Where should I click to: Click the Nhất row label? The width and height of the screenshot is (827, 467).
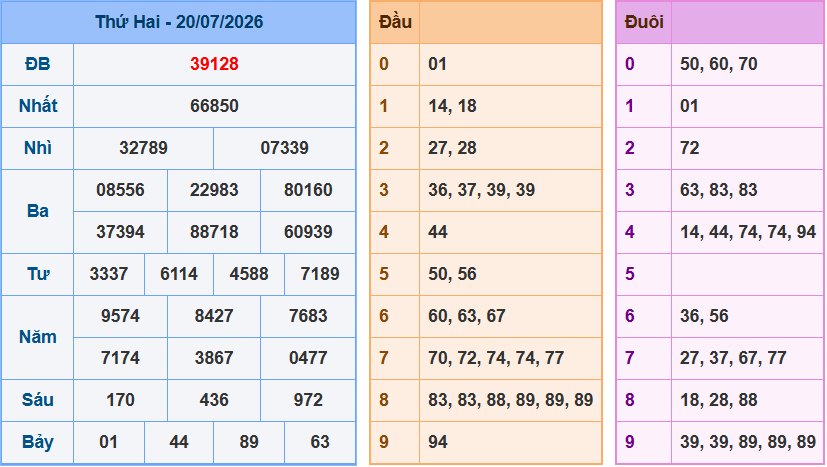point(37,106)
